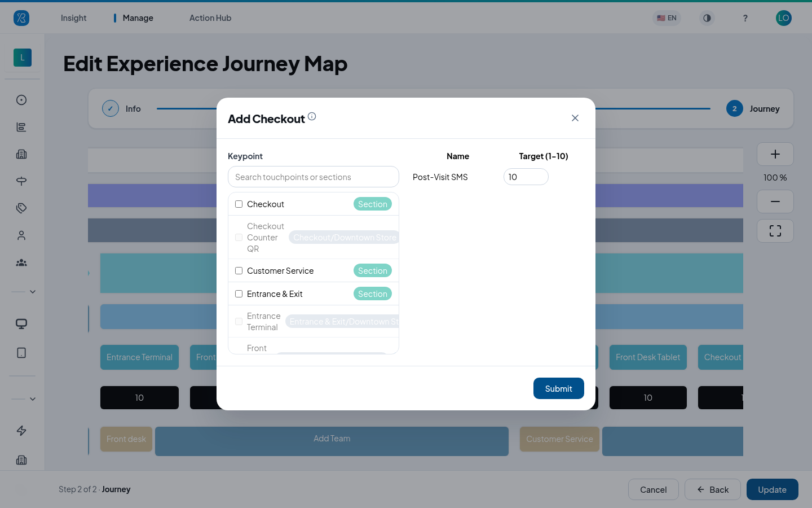Open the lightning bolt sidebar icon

[21, 431]
